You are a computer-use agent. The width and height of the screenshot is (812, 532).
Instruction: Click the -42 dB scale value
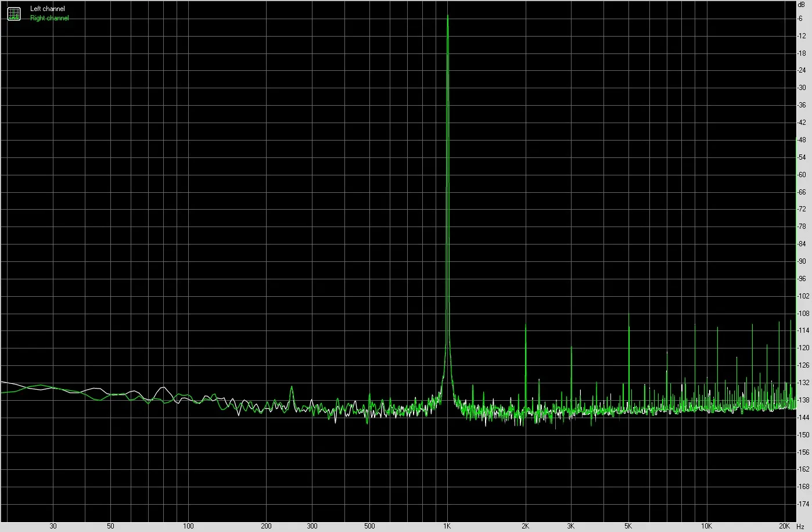[802, 123]
